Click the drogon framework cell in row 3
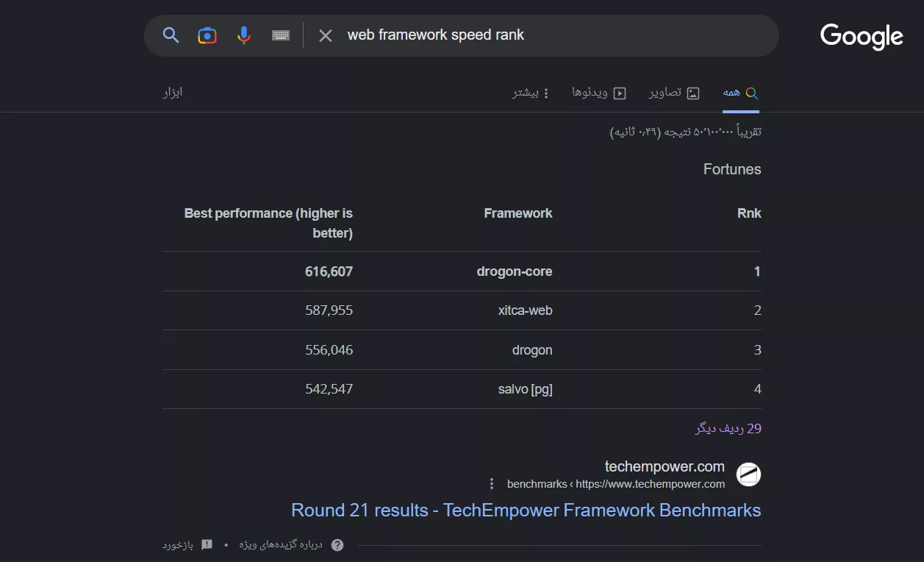The height and width of the screenshot is (562, 924). pyautogui.click(x=532, y=350)
